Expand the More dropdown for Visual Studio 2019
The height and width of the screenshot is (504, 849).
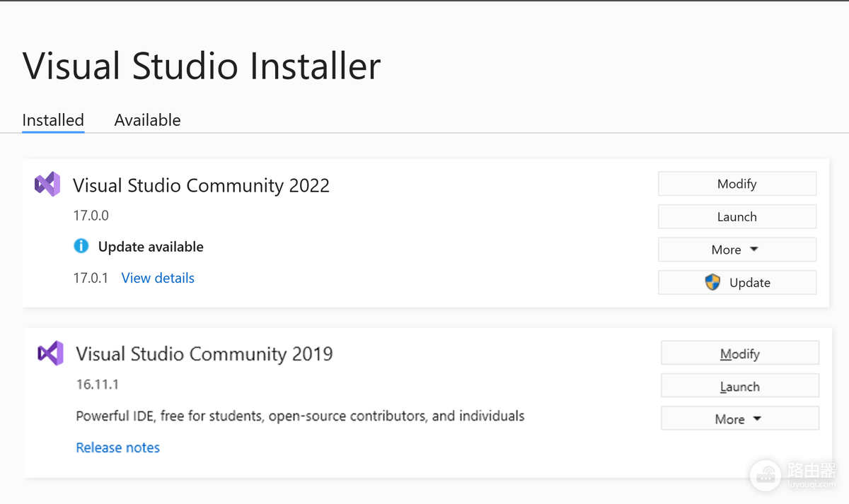(x=740, y=419)
